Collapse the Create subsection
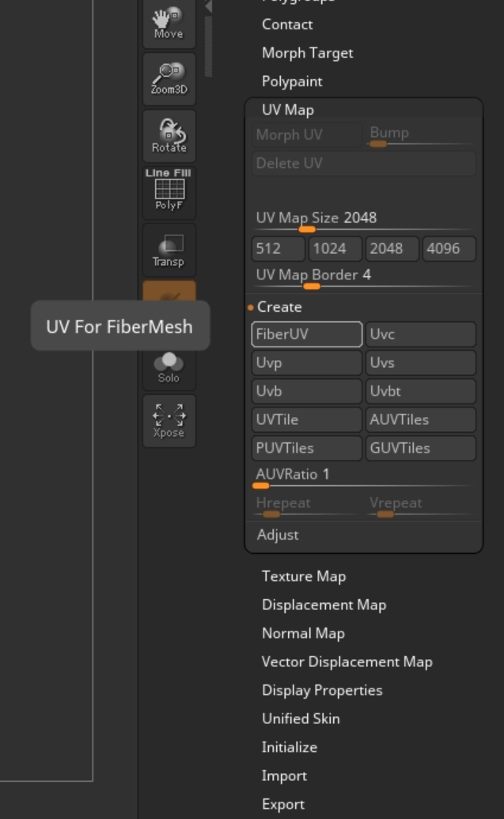 tap(279, 307)
